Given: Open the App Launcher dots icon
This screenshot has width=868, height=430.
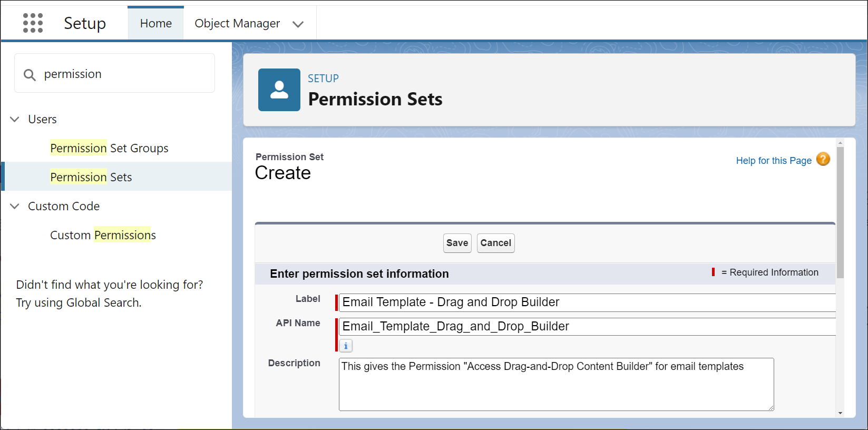Looking at the screenshot, I should [33, 23].
